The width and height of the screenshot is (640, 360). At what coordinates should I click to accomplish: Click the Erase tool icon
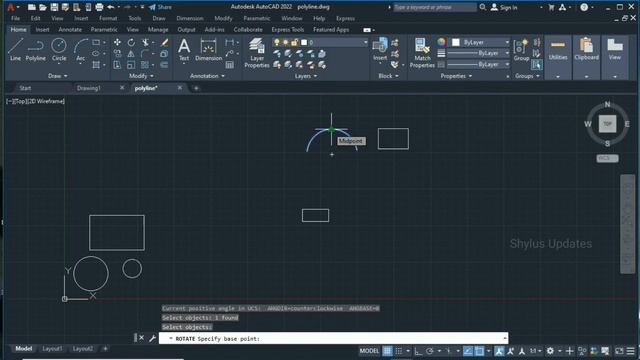pos(164,42)
